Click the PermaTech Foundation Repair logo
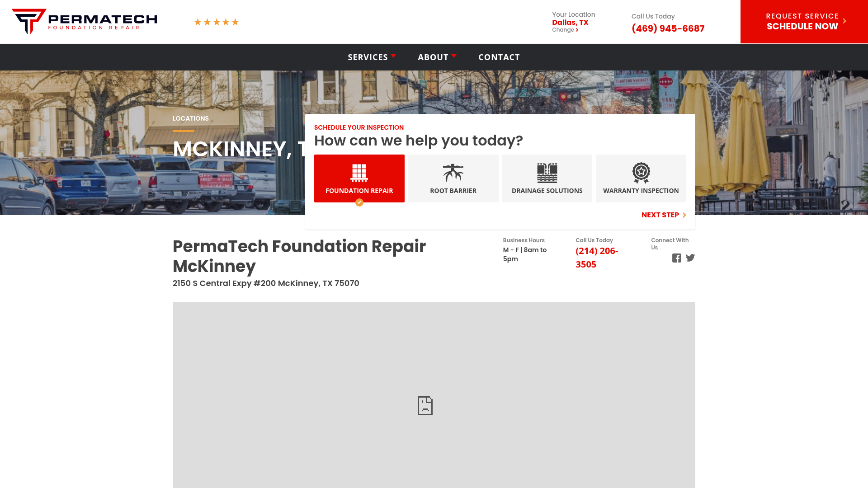Screen dimensions: 868x488 85,20
